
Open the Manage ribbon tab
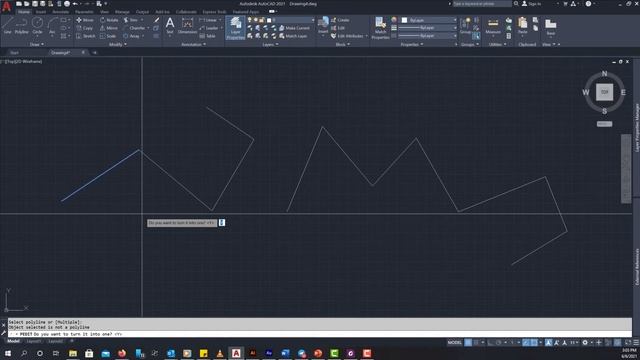pyautogui.click(x=122, y=12)
